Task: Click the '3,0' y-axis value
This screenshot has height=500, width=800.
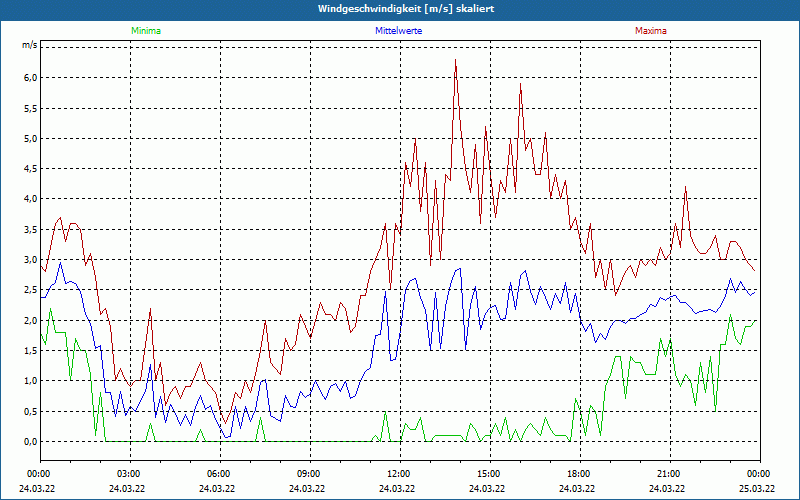Action: click(x=30, y=260)
